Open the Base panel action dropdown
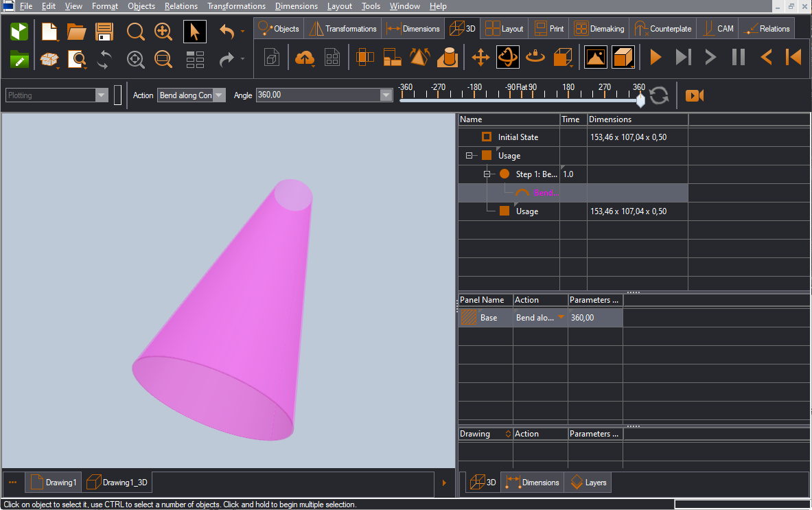This screenshot has width=812, height=510. click(561, 318)
